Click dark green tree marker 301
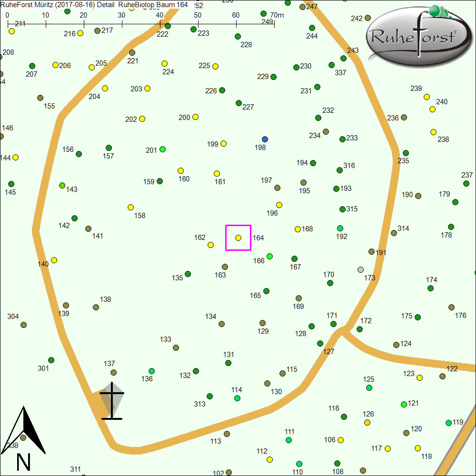The height and width of the screenshot is (476, 476). click(51, 360)
